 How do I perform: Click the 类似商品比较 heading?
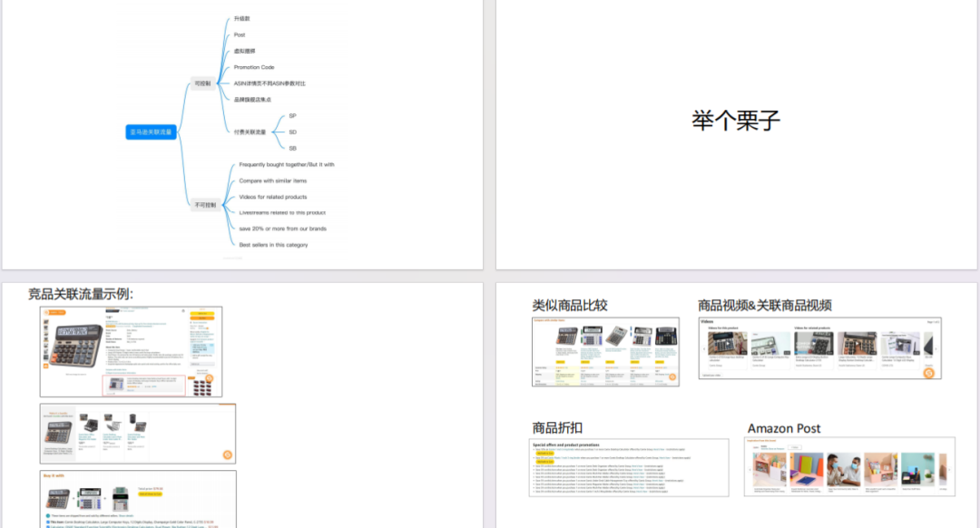pos(569,305)
